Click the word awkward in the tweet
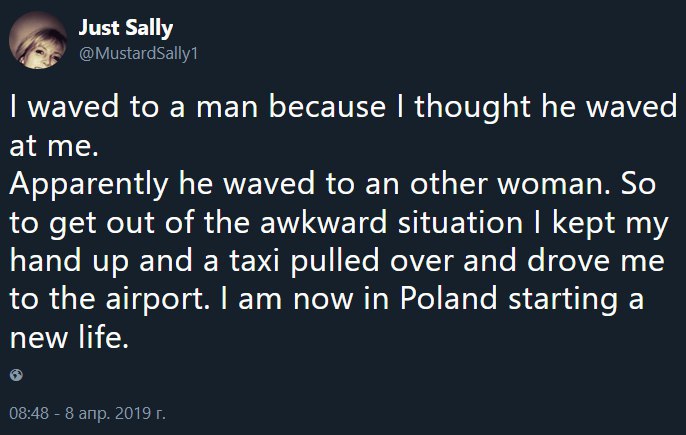 coord(323,222)
